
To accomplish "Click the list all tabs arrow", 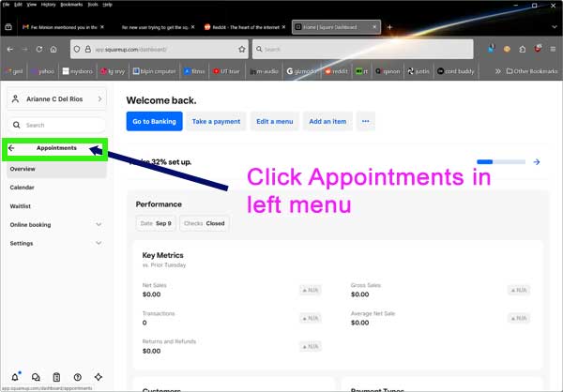I will [x=554, y=27].
